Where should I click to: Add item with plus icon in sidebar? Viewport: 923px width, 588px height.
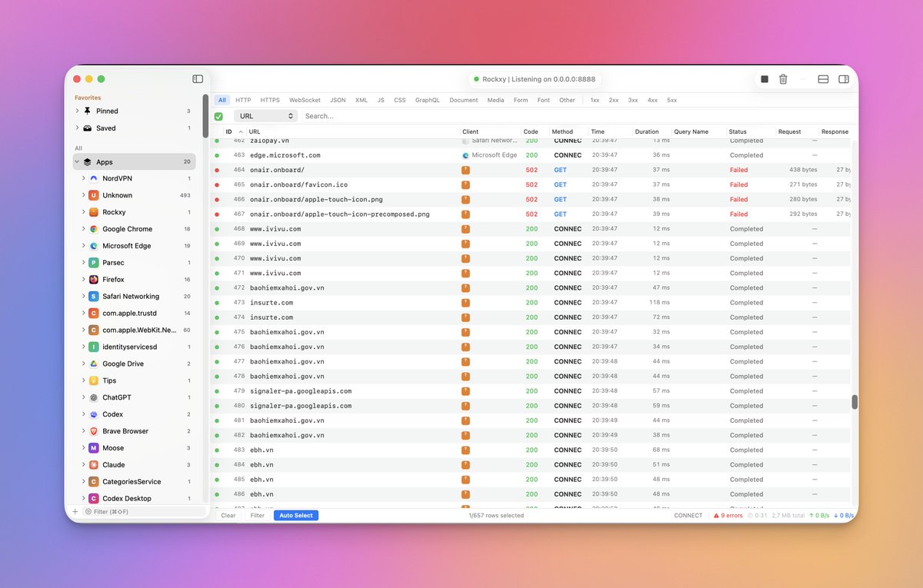(x=75, y=511)
